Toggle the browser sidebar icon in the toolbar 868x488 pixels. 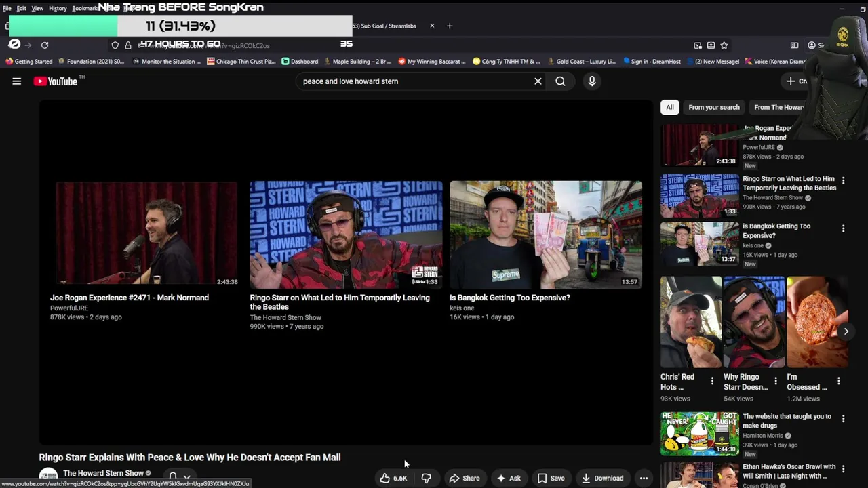(x=794, y=45)
